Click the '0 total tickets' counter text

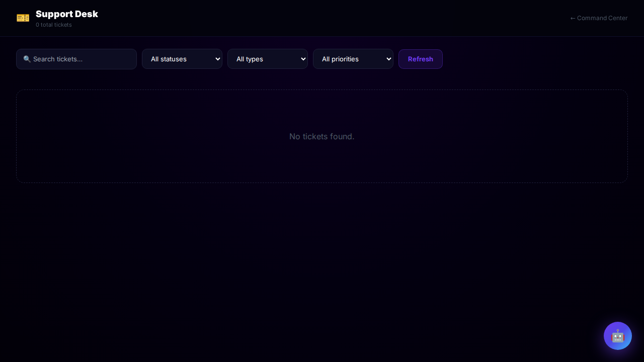54,25
